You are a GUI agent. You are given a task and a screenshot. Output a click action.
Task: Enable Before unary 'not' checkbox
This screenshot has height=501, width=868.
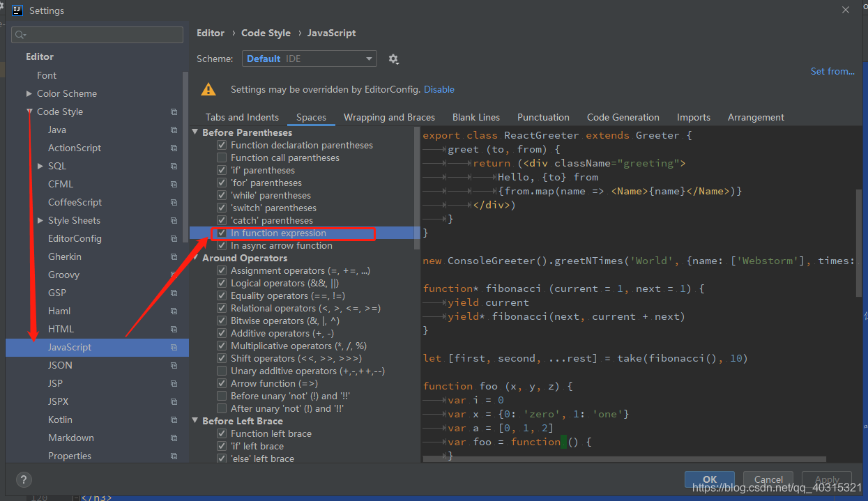click(222, 396)
